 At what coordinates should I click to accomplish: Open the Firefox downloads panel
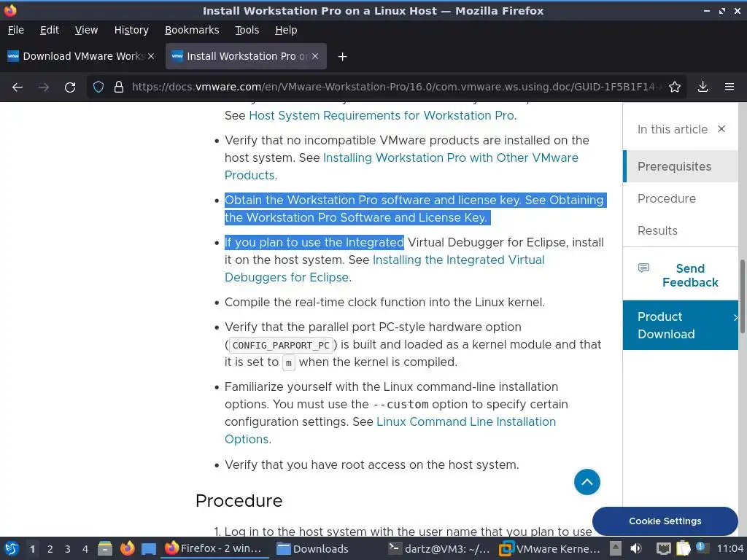(x=703, y=87)
